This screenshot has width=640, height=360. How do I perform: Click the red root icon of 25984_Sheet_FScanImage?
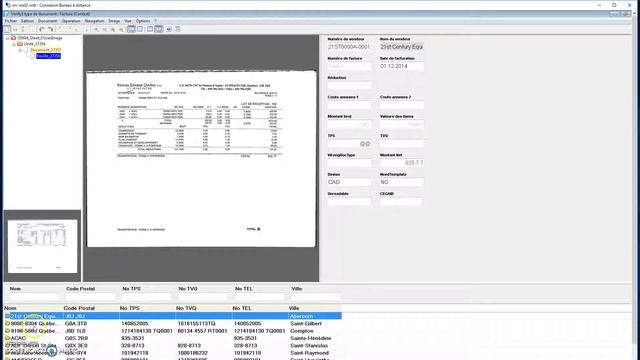tap(13, 38)
